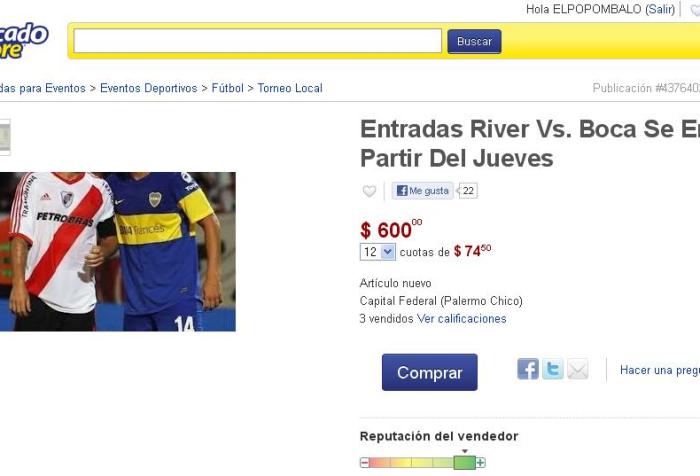
Task: Click Salir to log out
Action: point(660,9)
